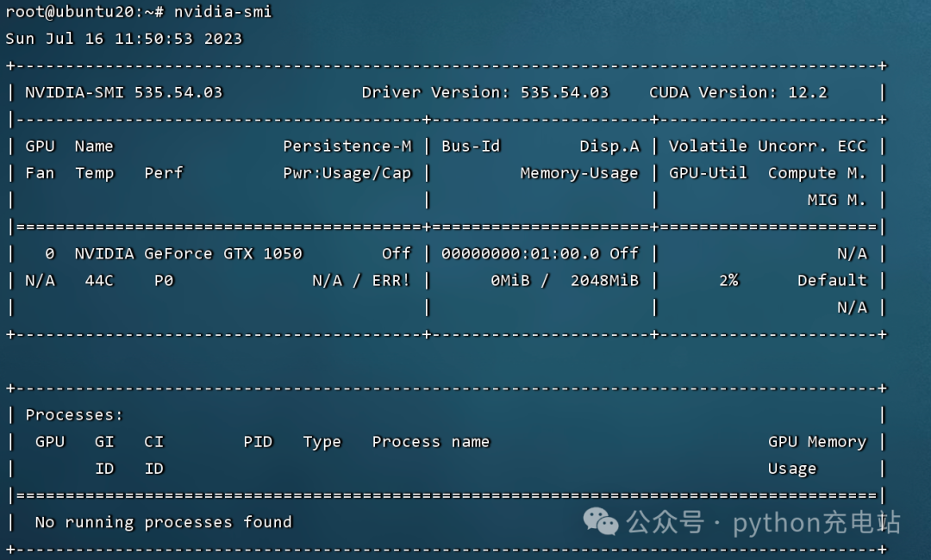
Task: Select the timestamp "Sun Jul 16 11:50:53 2023"
Action: (x=123, y=39)
